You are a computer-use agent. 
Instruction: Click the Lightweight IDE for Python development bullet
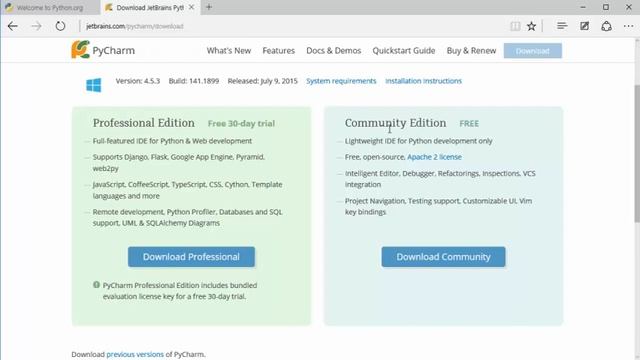[x=418, y=141]
